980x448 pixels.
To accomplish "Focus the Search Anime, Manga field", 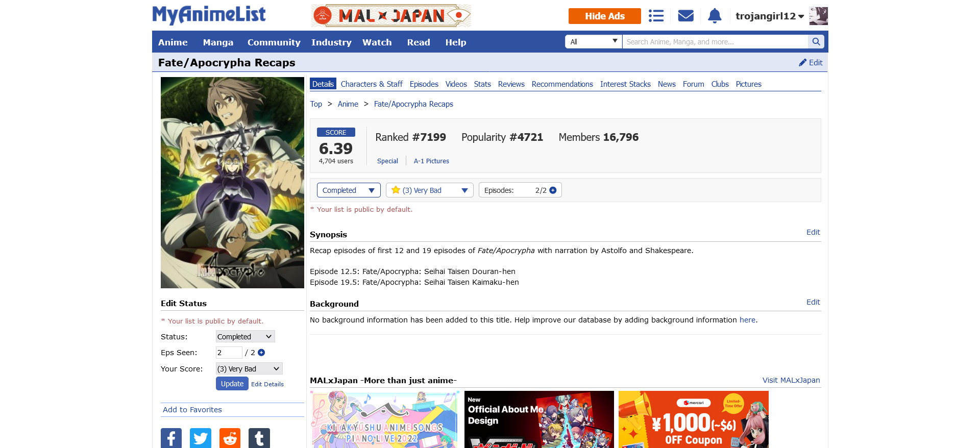I will click(x=715, y=42).
